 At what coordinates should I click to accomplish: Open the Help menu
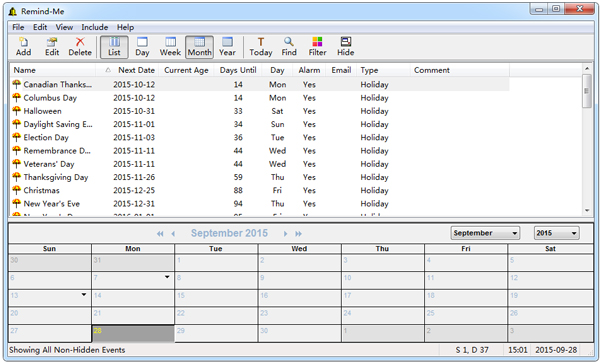[x=125, y=27]
